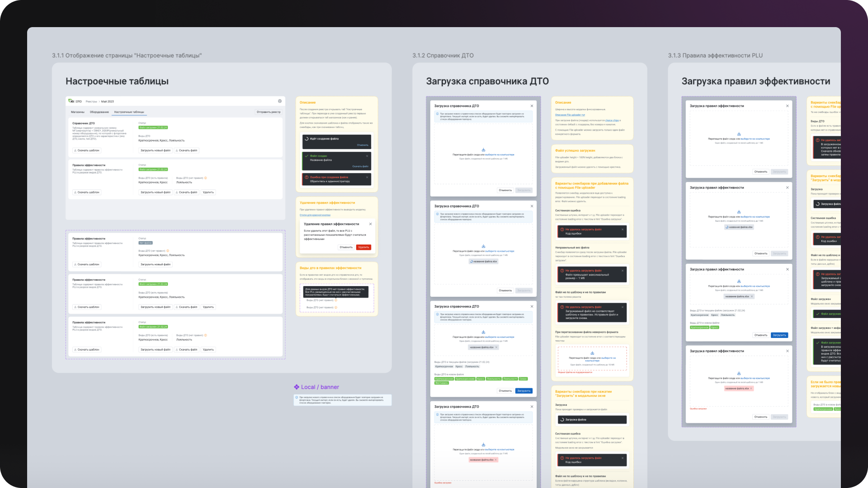Select the Local / banner component label
868x488 pixels.
pos(316,387)
